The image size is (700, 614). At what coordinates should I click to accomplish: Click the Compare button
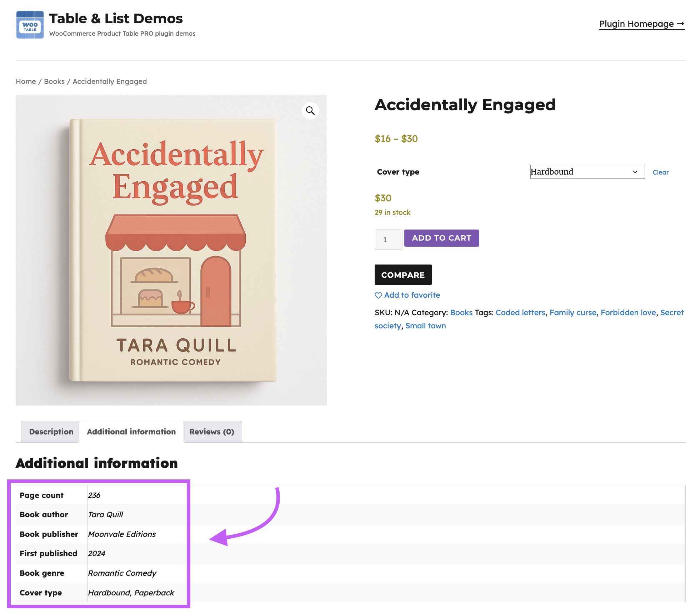(403, 275)
